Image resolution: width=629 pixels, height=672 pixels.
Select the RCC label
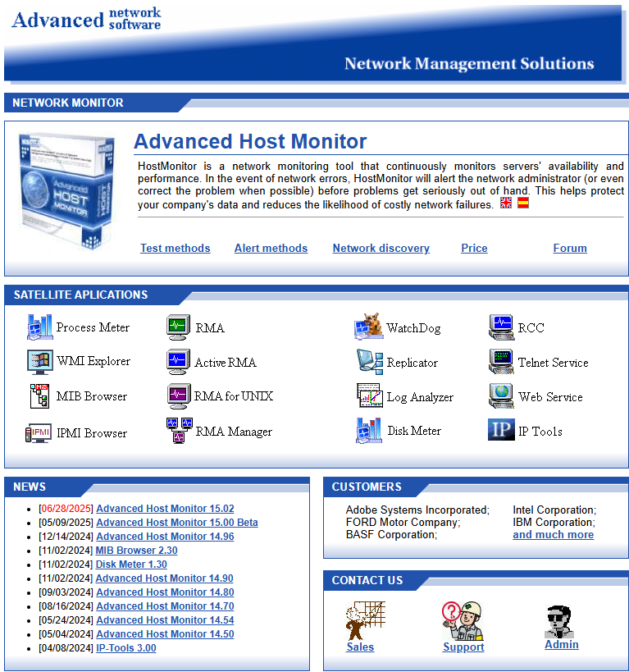531,328
